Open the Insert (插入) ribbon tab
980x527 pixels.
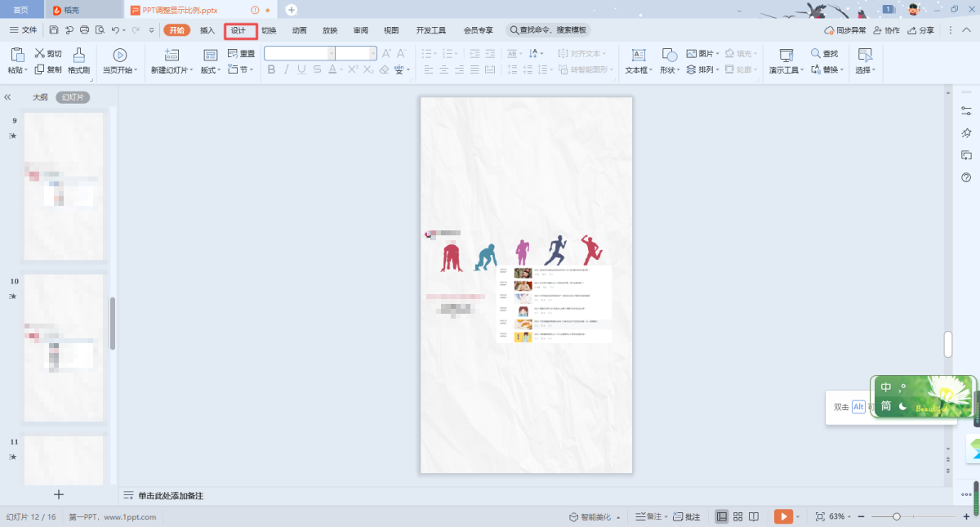pyautogui.click(x=207, y=30)
